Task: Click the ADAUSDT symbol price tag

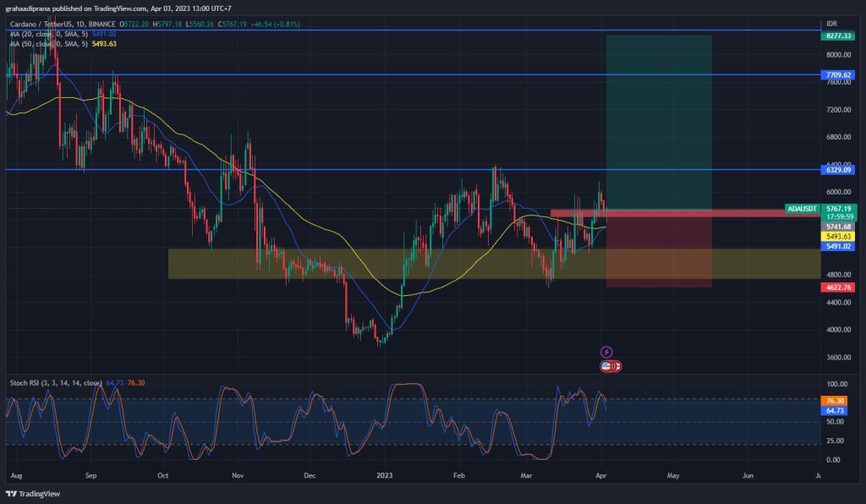Action: point(802,209)
